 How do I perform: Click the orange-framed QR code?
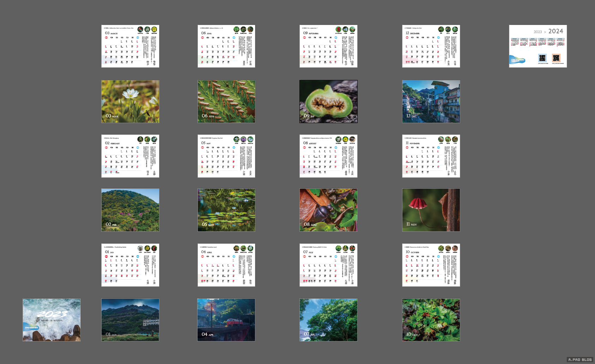pos(556,58)
